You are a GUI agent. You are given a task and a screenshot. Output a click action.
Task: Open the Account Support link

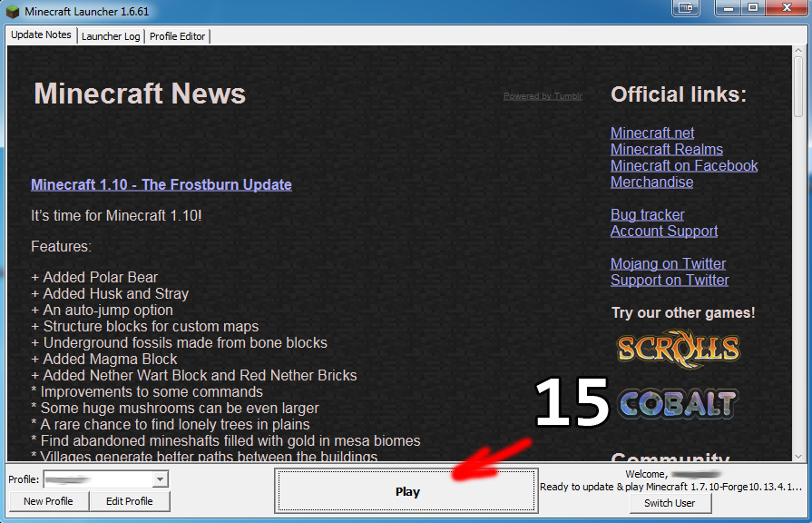[664, 232]
